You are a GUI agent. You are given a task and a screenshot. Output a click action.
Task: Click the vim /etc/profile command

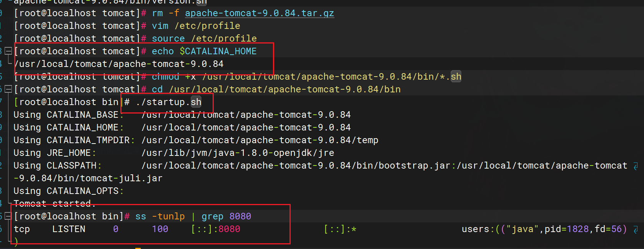click(196, 26)
